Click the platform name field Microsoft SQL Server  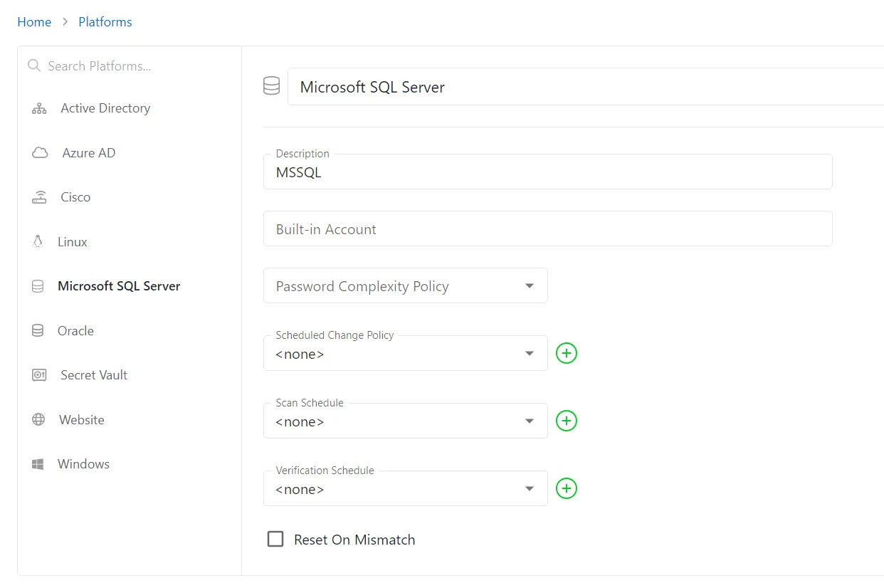pyautogui.click(x=586, y=87)
